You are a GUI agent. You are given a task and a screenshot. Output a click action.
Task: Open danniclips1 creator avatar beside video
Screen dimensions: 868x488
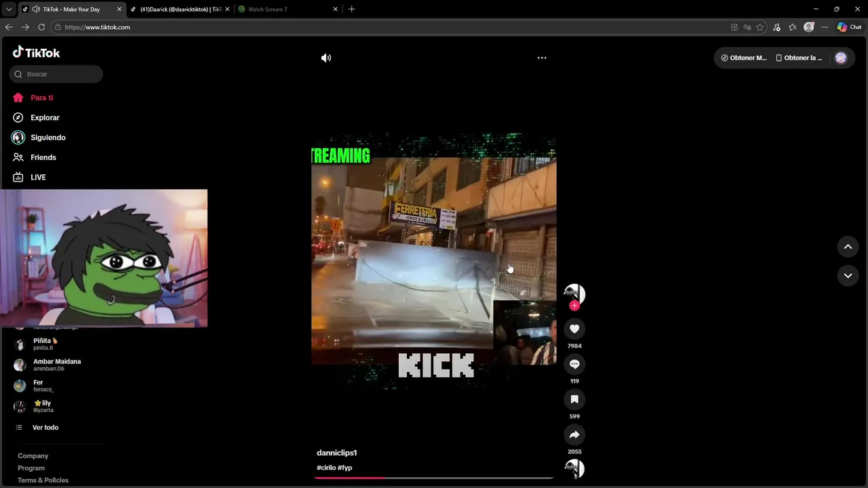tap(574, 293)
